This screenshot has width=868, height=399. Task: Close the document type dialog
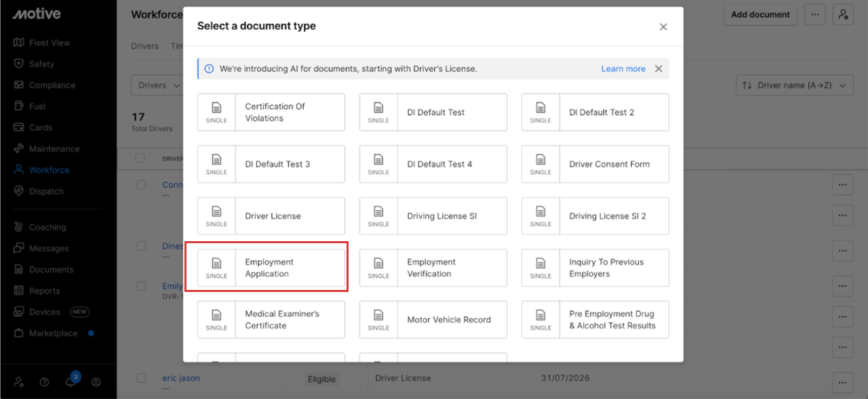click(x=663, y=27)
